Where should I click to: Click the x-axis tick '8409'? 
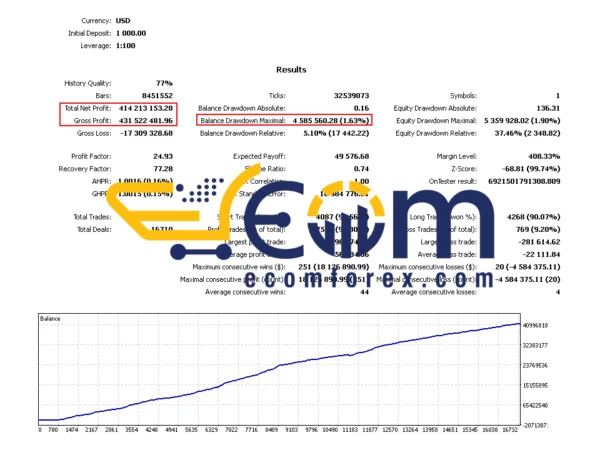click(271, 430)
